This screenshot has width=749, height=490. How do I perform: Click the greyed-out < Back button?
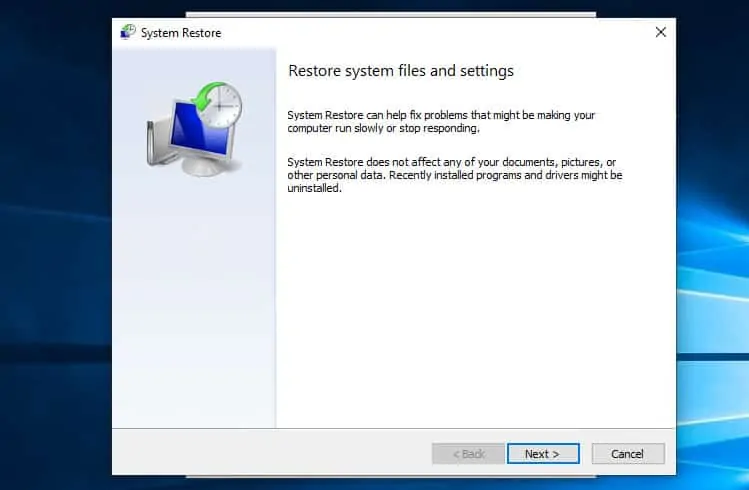click(x=468, y=454)
